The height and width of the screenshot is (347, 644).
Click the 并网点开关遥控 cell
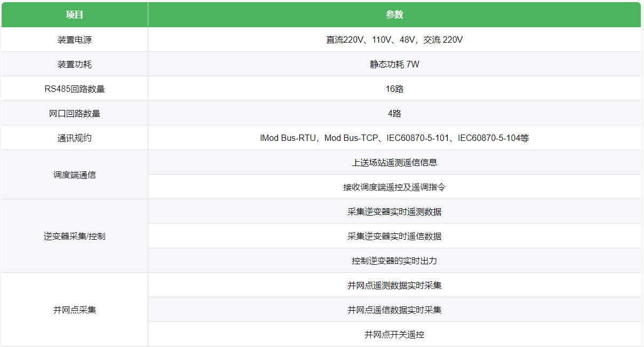pyautogui.click(x=394, y=334)
